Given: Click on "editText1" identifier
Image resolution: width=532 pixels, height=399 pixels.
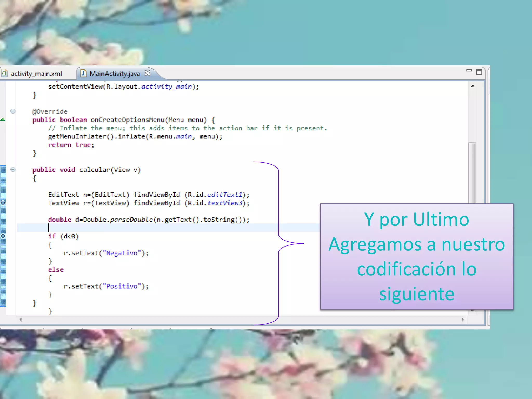Looking at the screenshot, I should (x=225, y=195).
